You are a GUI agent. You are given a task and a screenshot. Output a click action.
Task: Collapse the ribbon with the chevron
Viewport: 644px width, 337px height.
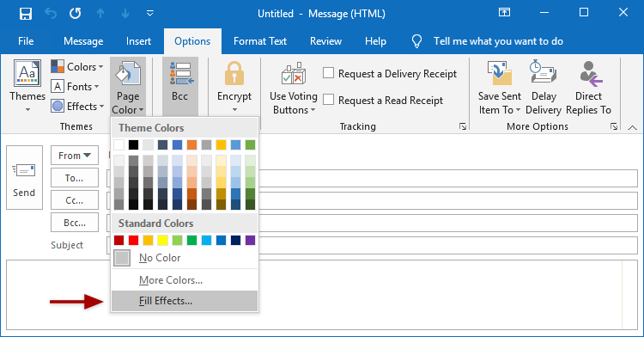click(633, 127)
